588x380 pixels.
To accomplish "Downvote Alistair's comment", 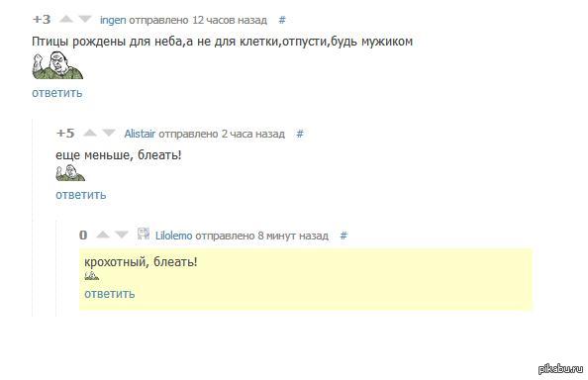I will pos(109,133).
